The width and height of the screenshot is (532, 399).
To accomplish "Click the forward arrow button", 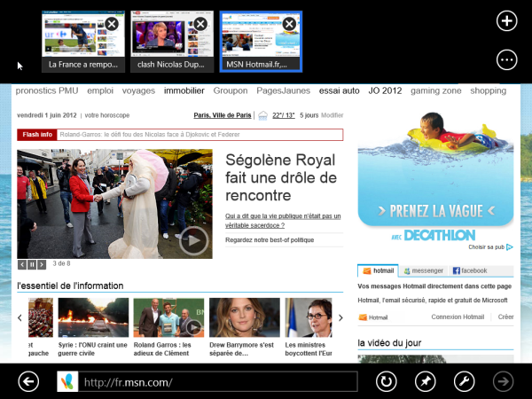I will click(x=504, y=381).
